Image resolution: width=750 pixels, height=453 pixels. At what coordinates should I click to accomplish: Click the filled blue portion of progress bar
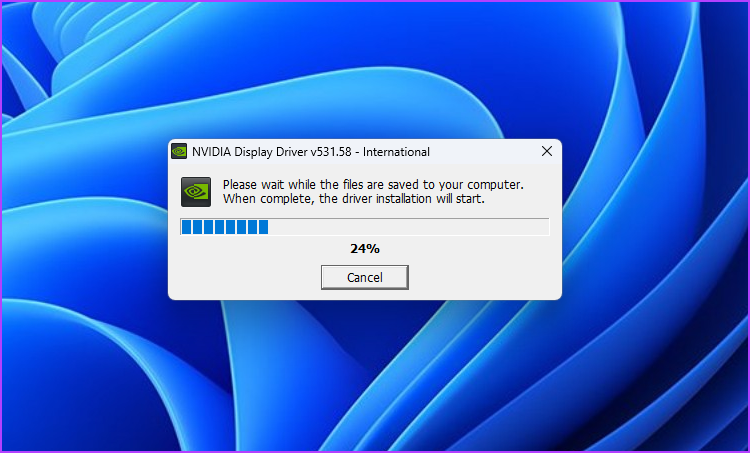225,227
